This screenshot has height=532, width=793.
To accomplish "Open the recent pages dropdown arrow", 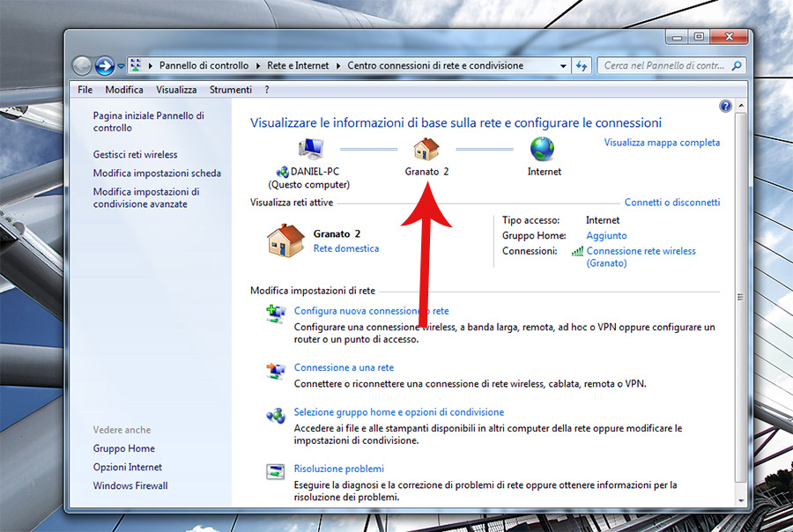I will point(121,66).
